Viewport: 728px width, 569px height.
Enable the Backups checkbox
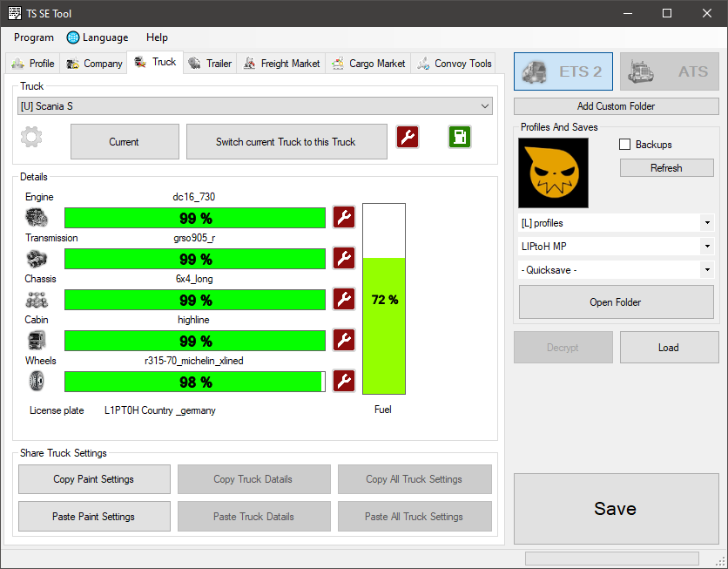[624, 145]
